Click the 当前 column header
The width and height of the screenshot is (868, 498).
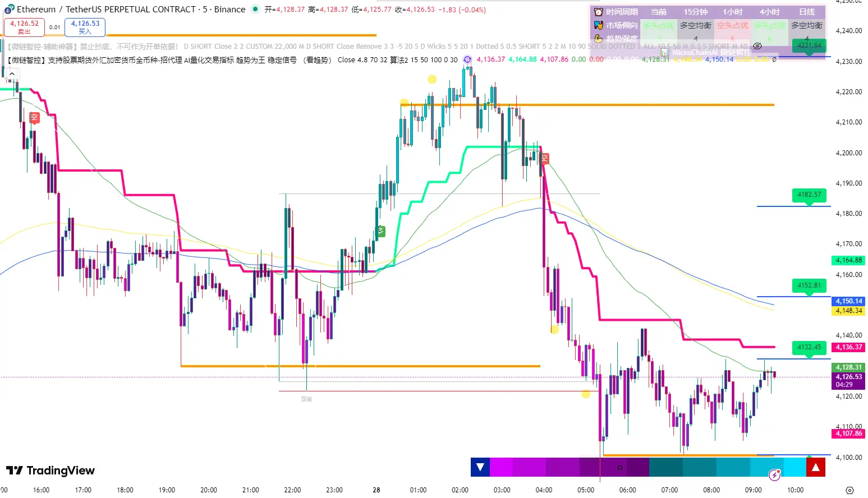658,12
